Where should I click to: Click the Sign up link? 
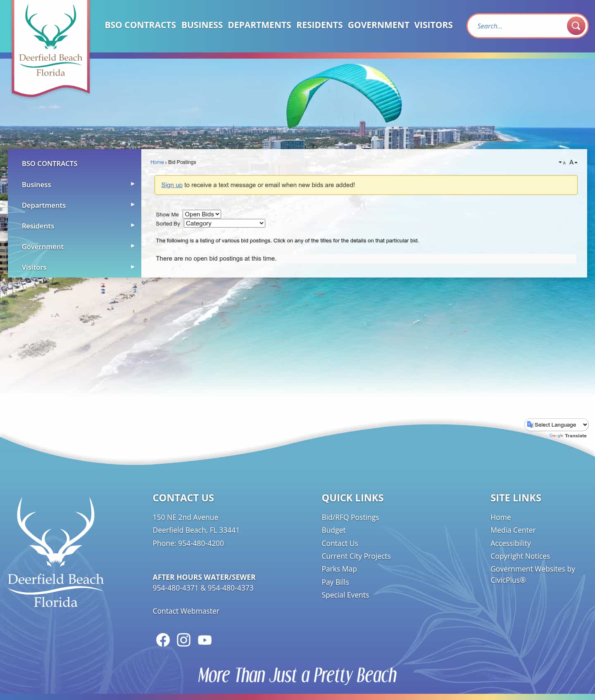(x=171, y=185)
